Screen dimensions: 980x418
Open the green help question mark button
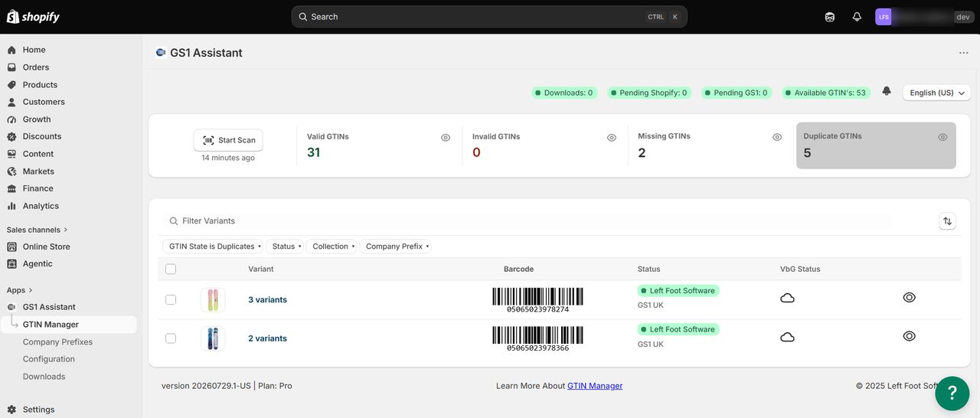(x=952, y=393)
